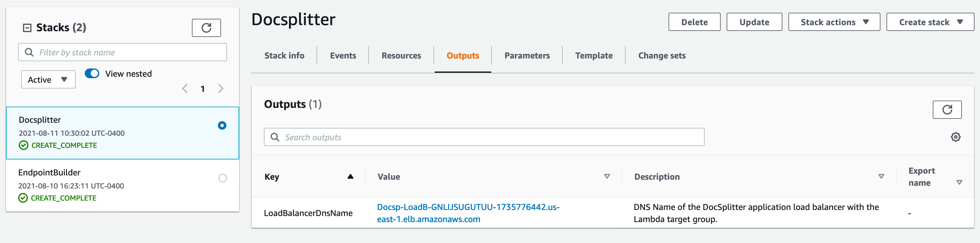The image size is (980, 243).
Task: Click Docsplitter timestamp 2021-08-11 10:30:02
Action: tap(72, 133)
